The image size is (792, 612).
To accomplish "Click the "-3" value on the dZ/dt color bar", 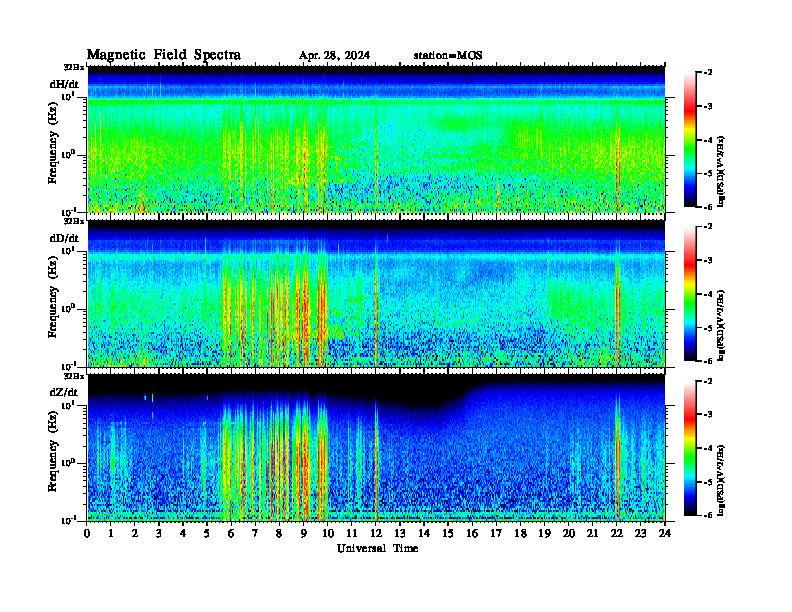I will coord(708,414).
